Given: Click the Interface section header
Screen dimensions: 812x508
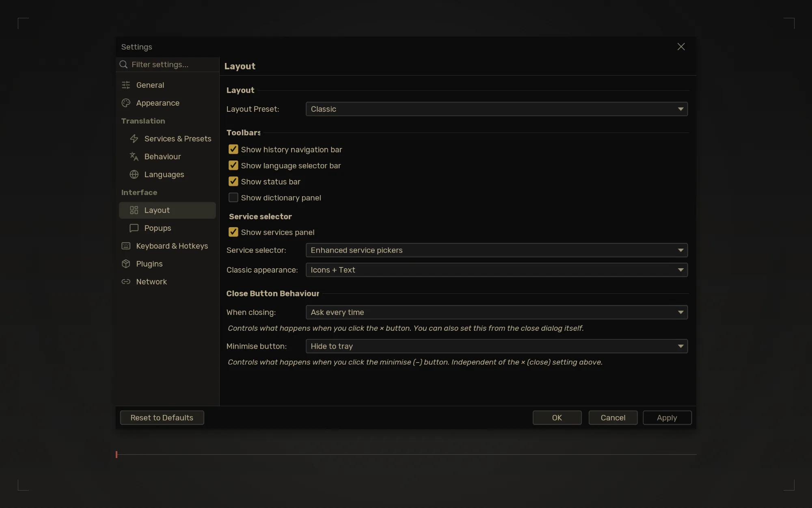Looking at the screenshot, I should tap(139, 192).
